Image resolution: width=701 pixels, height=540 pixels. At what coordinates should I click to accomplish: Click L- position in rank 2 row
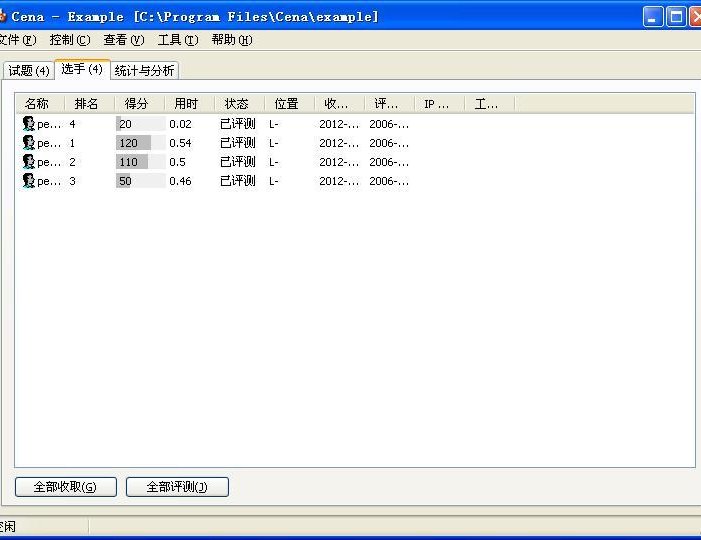coord(274,162)
